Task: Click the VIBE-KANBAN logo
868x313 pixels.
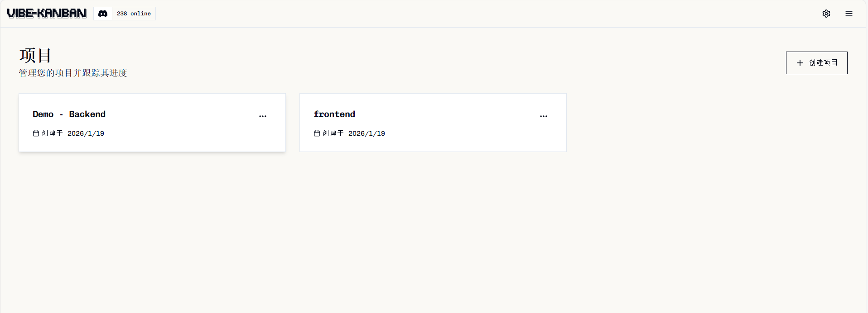Action: pyautogui.click(x=47, y=14)
